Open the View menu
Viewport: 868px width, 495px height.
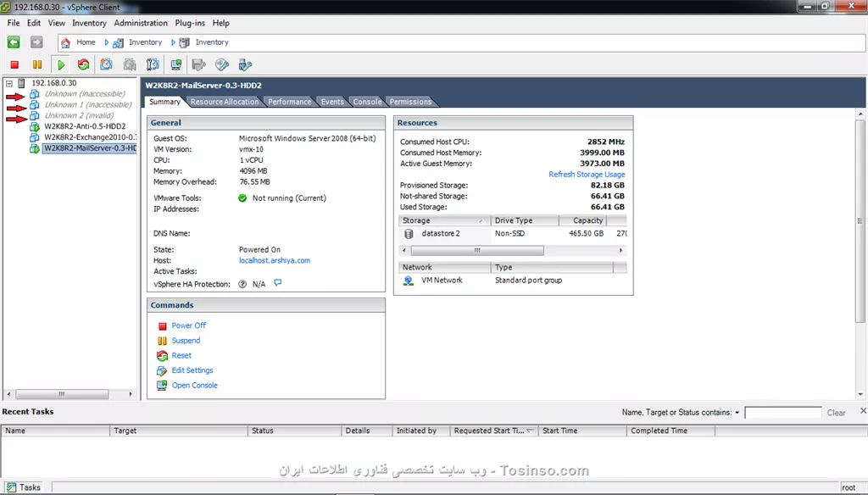coord(56,23)
